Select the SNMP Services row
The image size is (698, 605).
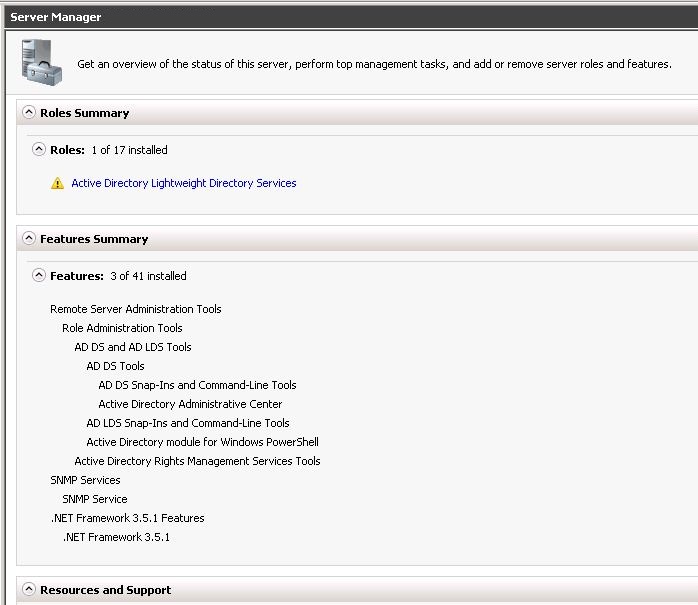pos(85,480)
